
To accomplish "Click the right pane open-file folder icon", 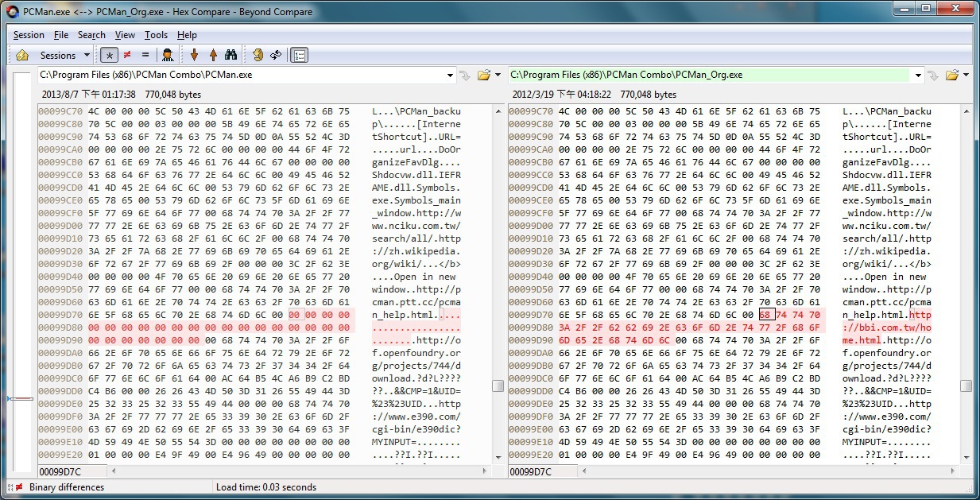I will (x=951, y=75).
